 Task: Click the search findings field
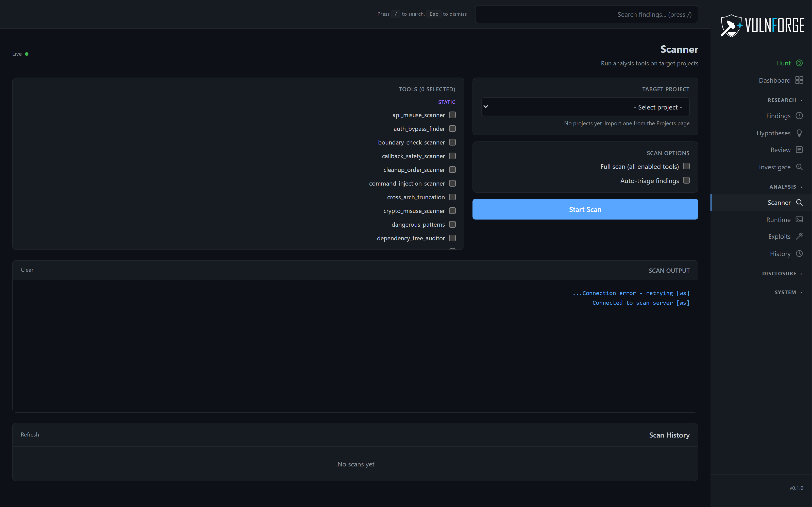(x=586, y=14)
